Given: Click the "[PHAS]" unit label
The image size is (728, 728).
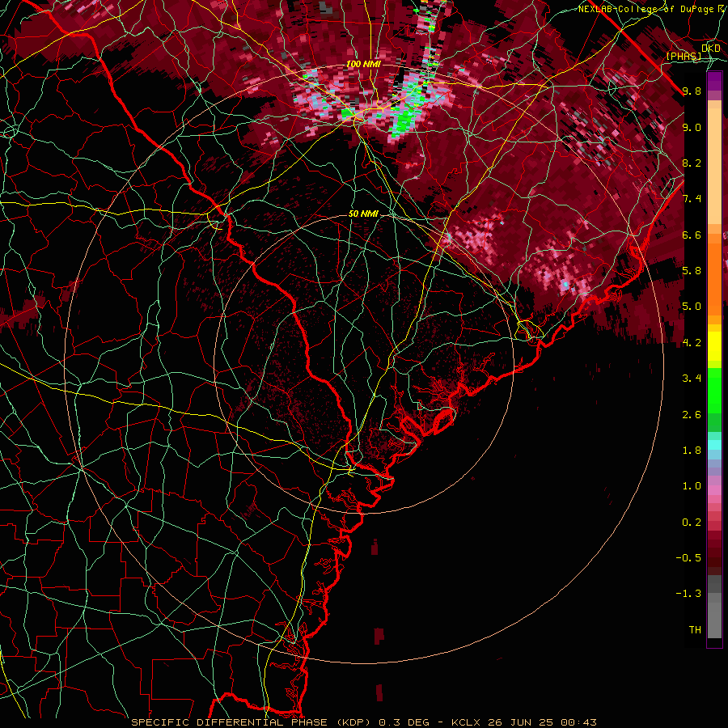Looking at the screenshot, I should pyautogui.click(x=684, y=56).
